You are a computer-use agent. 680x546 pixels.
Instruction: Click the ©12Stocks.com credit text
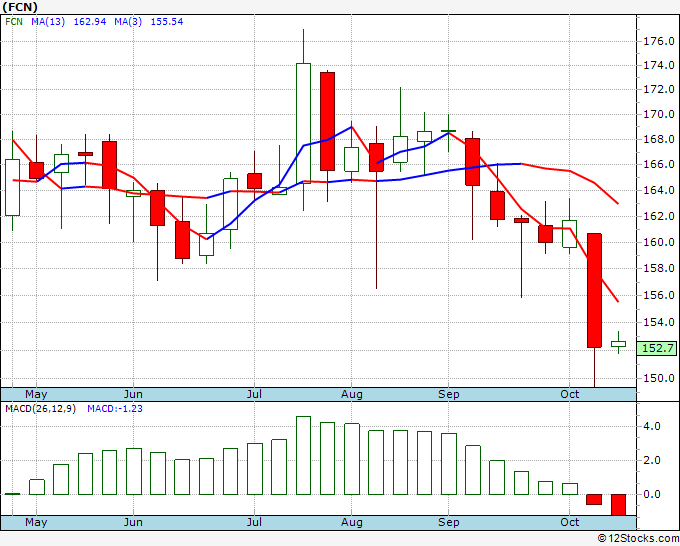(x=638, y=539)
